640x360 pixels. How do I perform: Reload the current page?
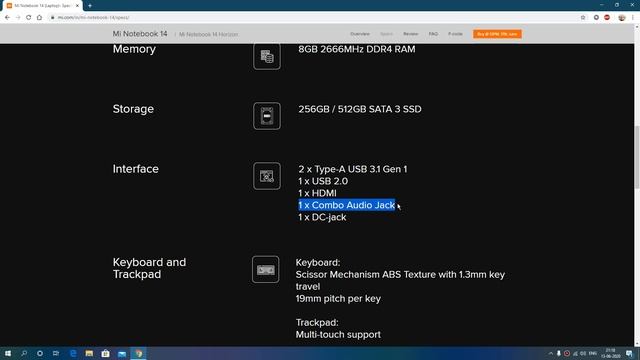pyautogui.click(x=29, y=18)
